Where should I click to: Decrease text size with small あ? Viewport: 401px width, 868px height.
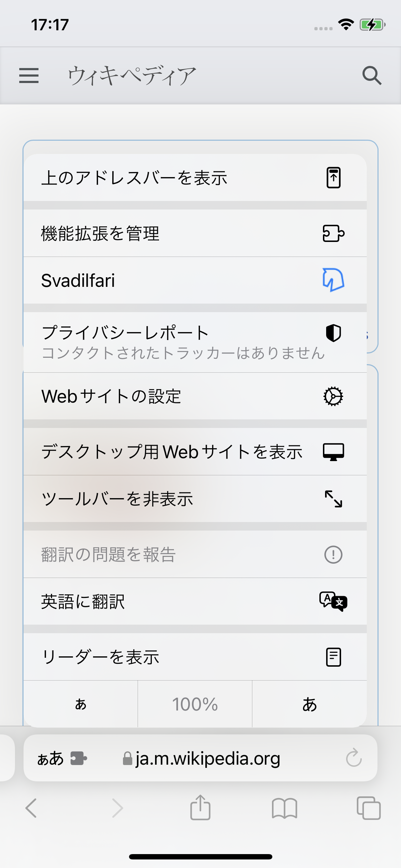coord(81,704)
